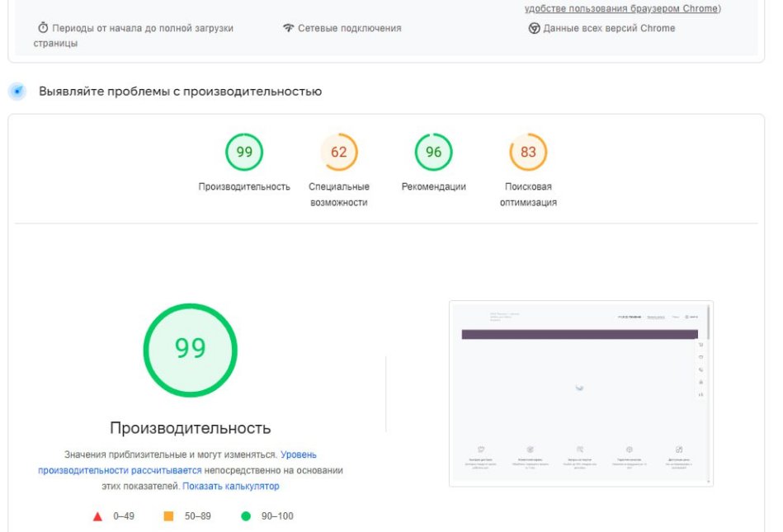Click the "Выявляйте проблемы с производительностью" section title
783x532 pixels.
[180, 91]
